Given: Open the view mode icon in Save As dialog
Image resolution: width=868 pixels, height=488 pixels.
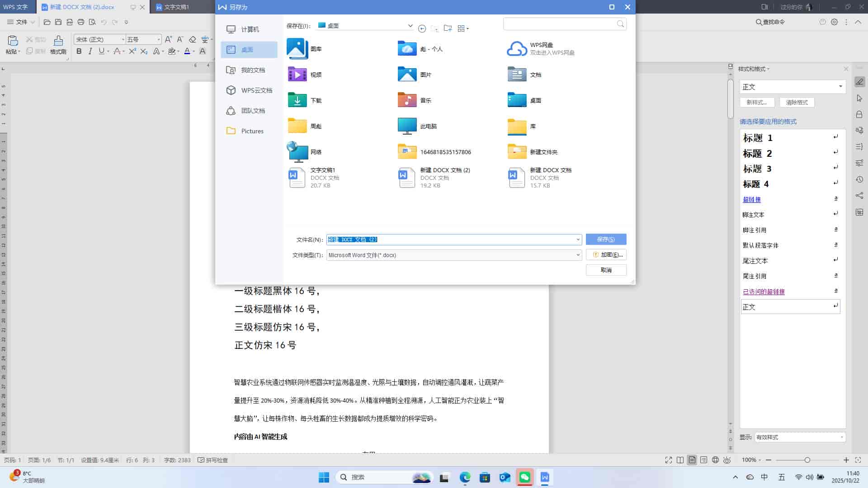Looking at the screenshot, I should click(463, 28).
